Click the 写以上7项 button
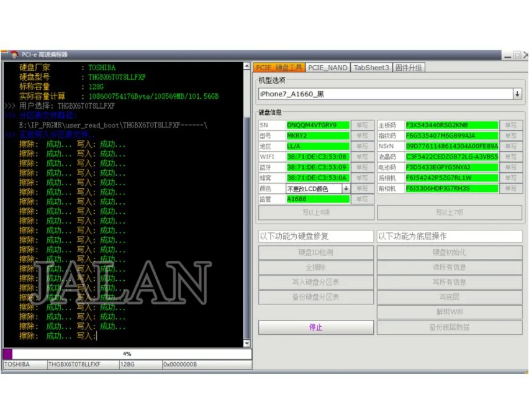529x420 pixels. coord(450,212)
